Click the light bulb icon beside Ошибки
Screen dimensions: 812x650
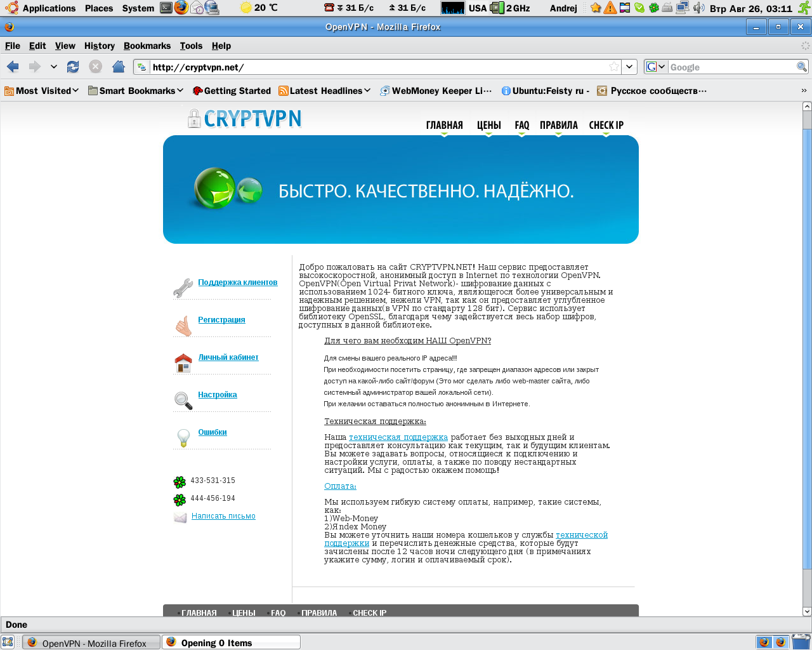[x=183, y=437]
